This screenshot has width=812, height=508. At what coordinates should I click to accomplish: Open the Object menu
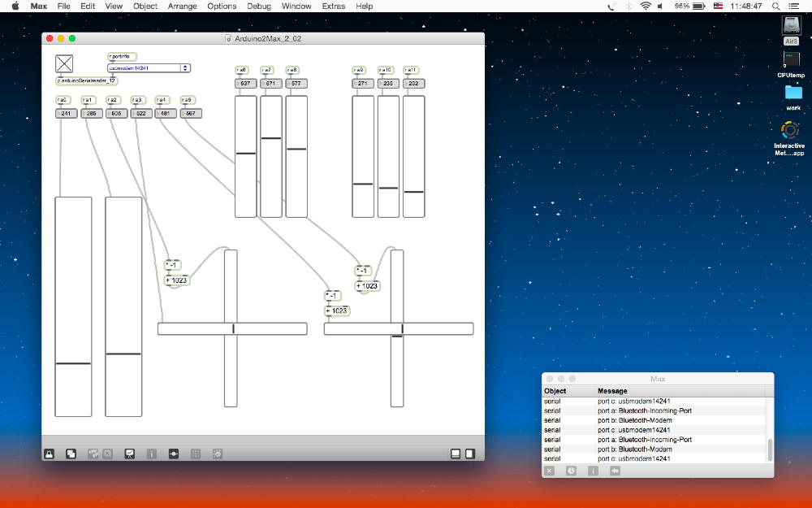point(145,6)
